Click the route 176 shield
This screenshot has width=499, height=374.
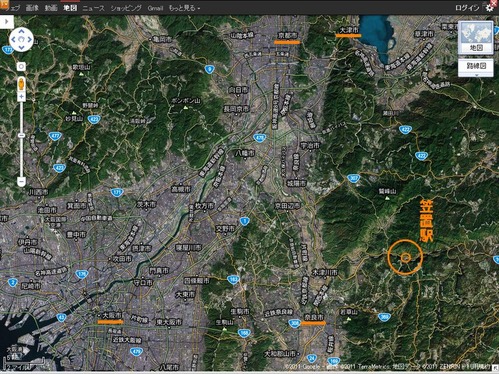pyautogui.click(x=82, y=274)
